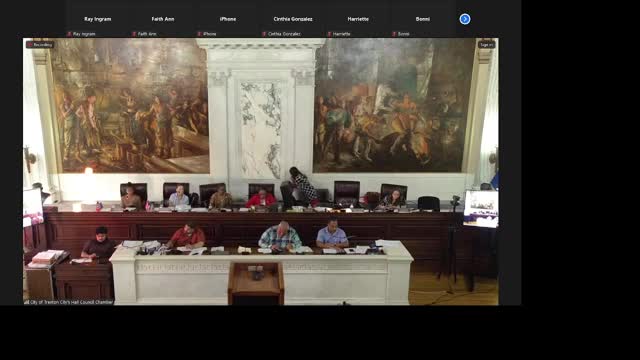The height and width of the screenshot is (360, 640).
Task: Click City of Trenton Council Chamber name label
Action: pos(69,302)
